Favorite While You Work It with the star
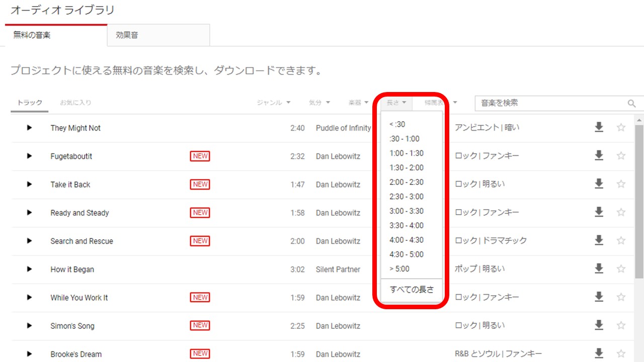 click(621, 297)
